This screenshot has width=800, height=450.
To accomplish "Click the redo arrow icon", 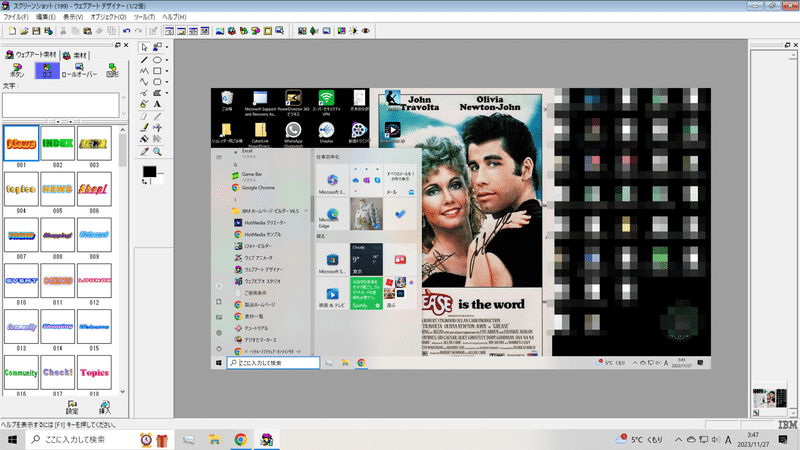I will (x=138, y=31).
